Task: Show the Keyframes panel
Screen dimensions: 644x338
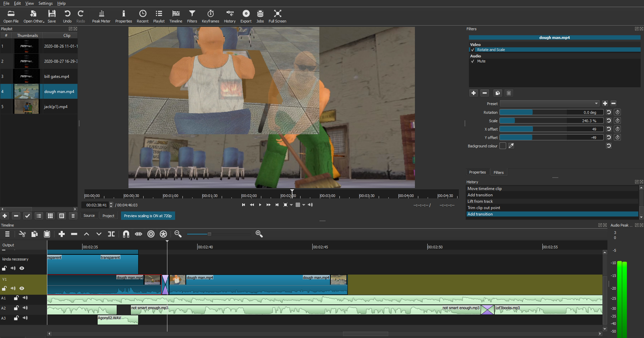Action: (210, 16)
